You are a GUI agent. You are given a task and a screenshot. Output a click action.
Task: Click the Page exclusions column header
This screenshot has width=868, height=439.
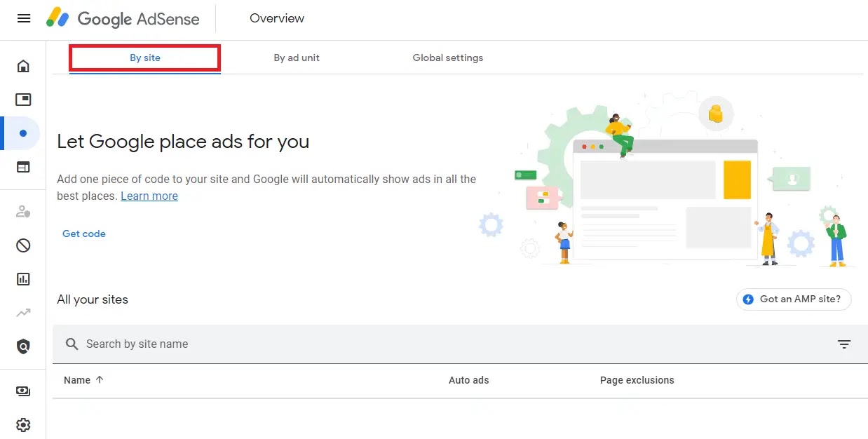637,380
